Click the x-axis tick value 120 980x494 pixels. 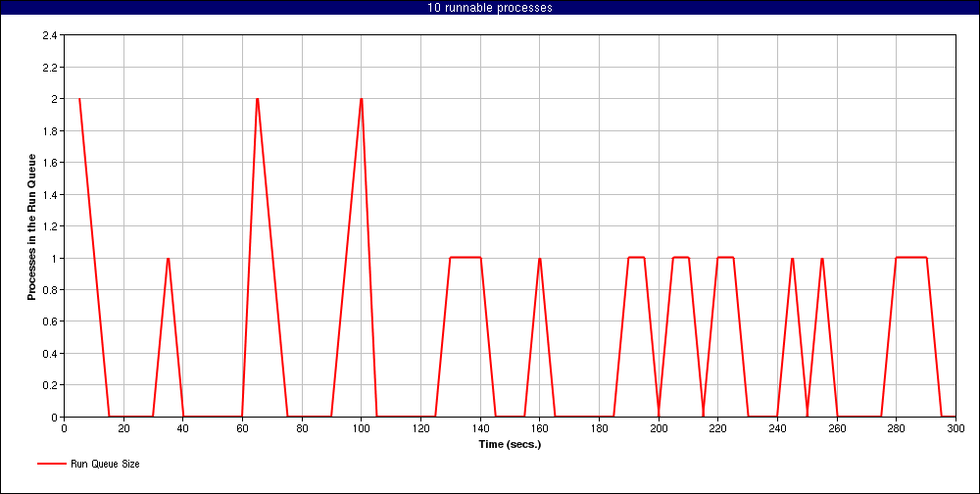pyautogui.click(x=420, y=428)
